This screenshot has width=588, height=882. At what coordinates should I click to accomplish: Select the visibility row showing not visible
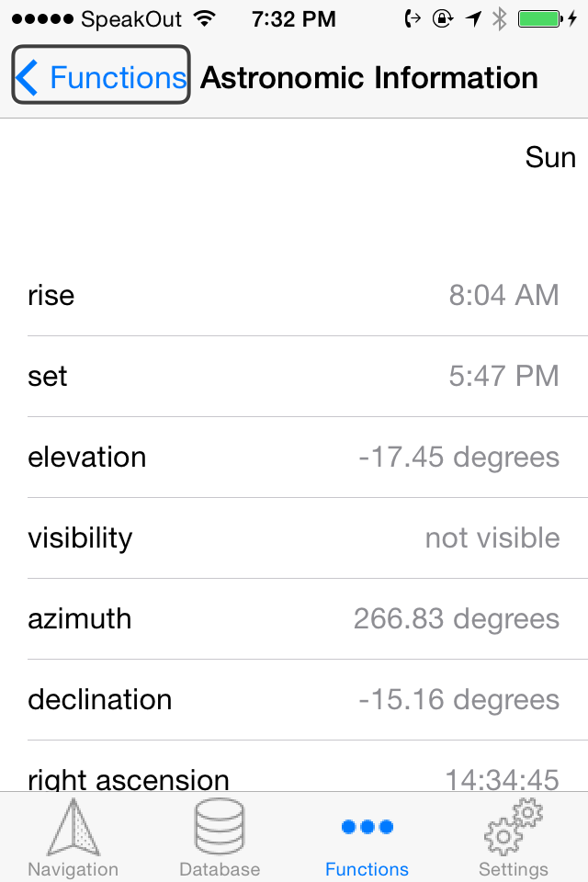[294, 537]
